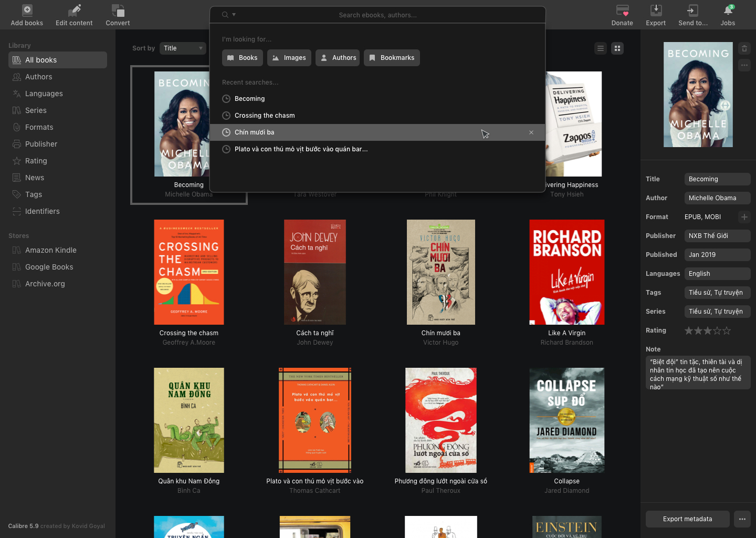The image size is (756, 538).
Task: Open the Donate option
Action: tap(622, 15)
